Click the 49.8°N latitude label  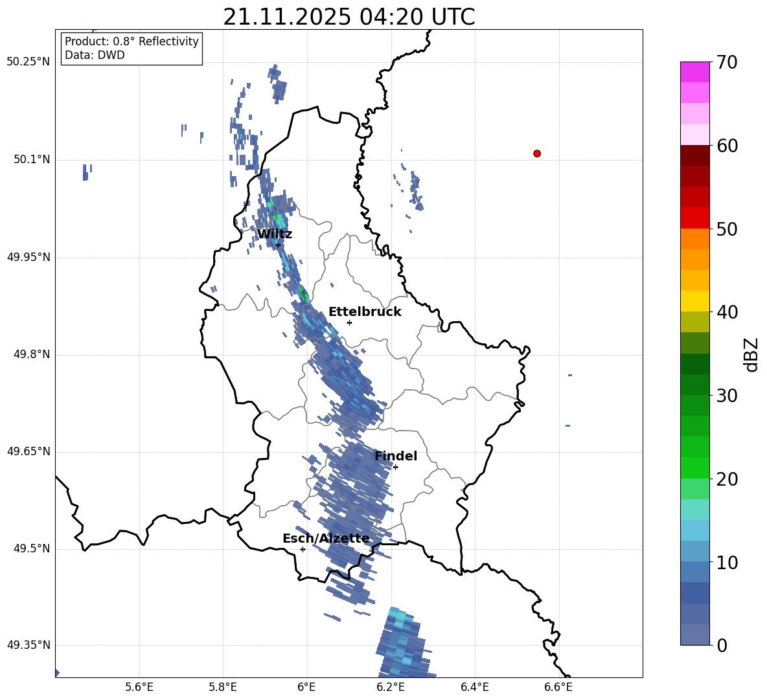coord(32,354)
